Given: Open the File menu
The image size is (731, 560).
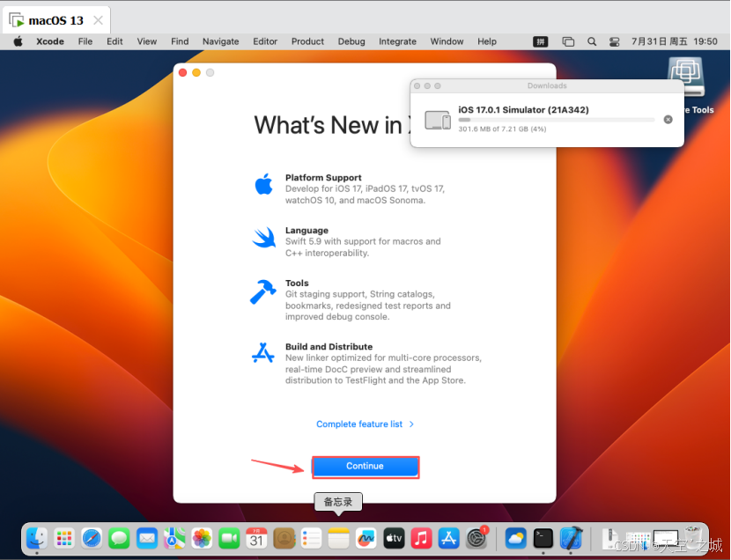Looking at the screenshot, I should pyautogui.click(x=85, y=41).
